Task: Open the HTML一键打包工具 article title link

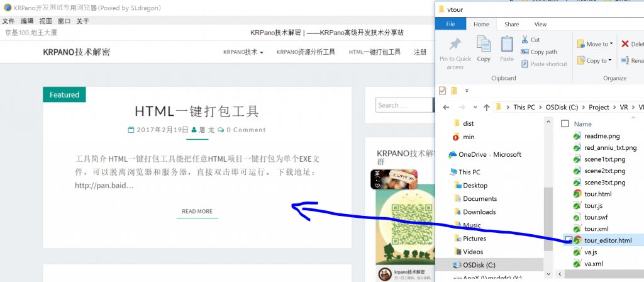Action: tap(197, 111)
